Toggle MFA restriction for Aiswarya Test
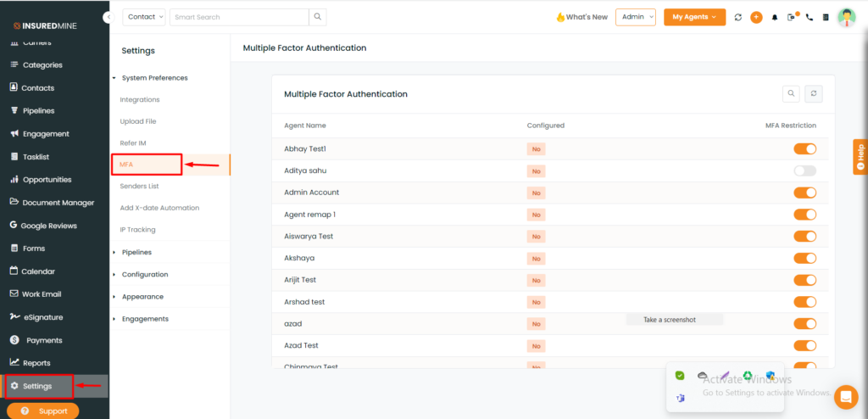 (805, 236)
